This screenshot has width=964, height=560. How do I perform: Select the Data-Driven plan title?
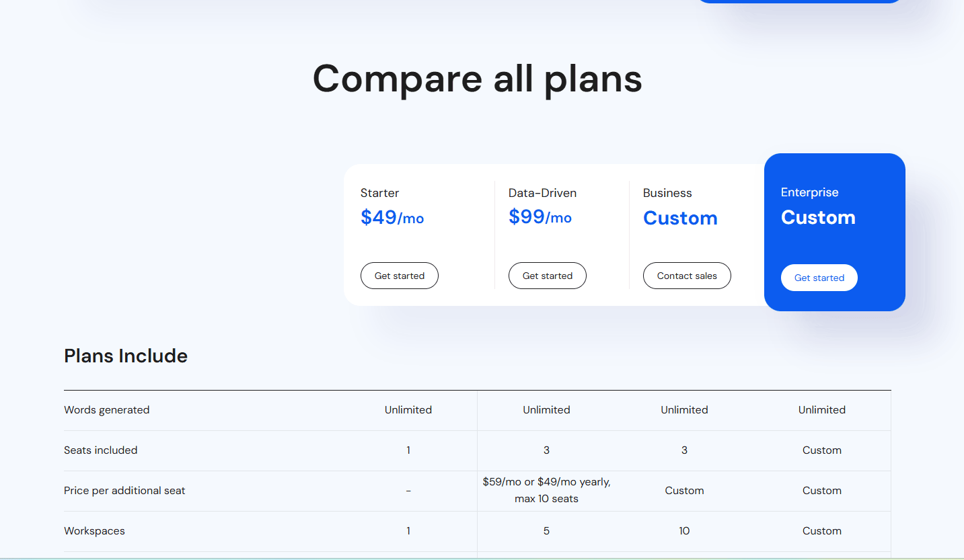542,193
